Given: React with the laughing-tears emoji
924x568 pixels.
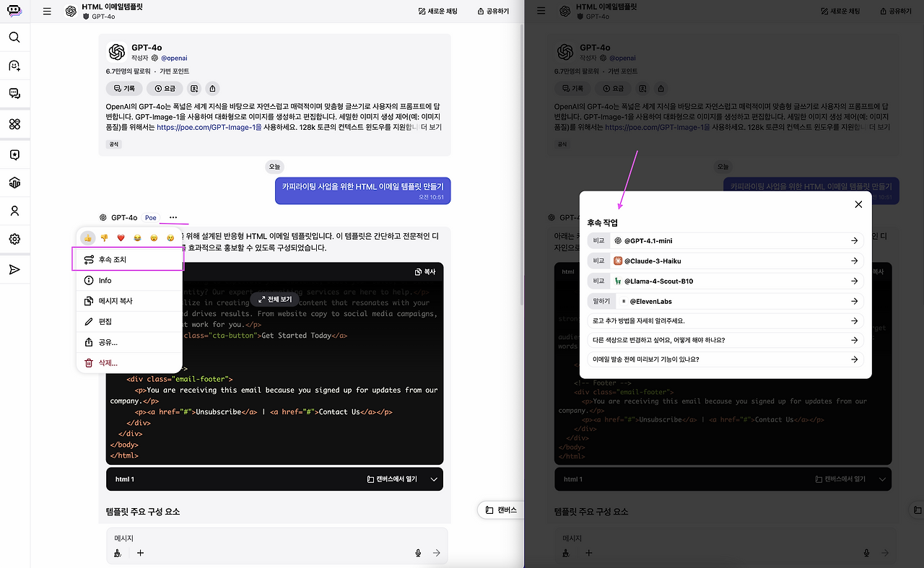Looking at the screenshot, I should [x=137, y=237].
